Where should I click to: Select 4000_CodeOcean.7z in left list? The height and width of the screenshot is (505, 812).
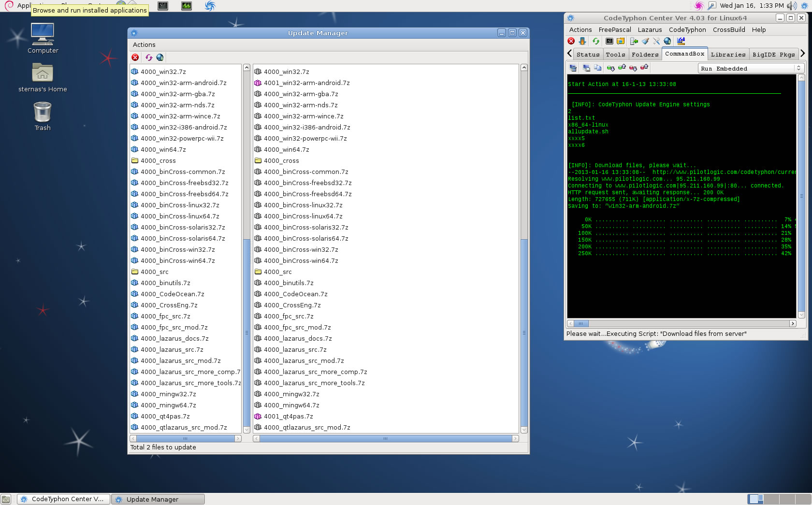coord(168,294)
